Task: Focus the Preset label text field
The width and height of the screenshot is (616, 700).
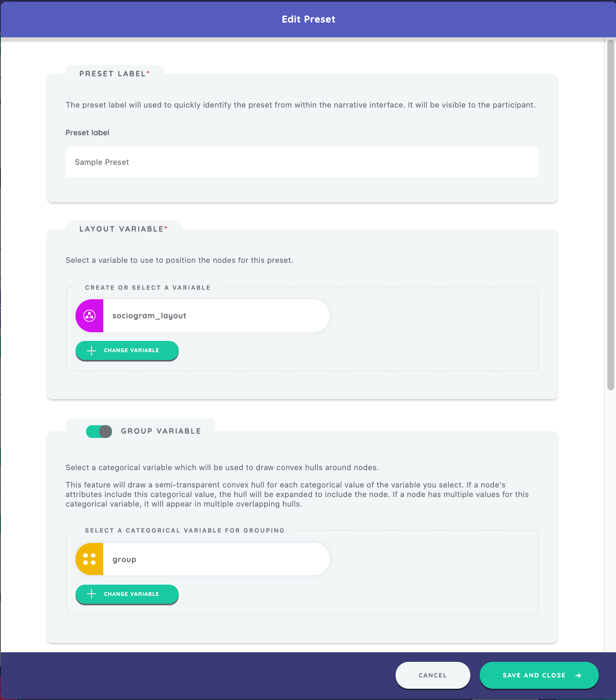Action: pos(302,162)
